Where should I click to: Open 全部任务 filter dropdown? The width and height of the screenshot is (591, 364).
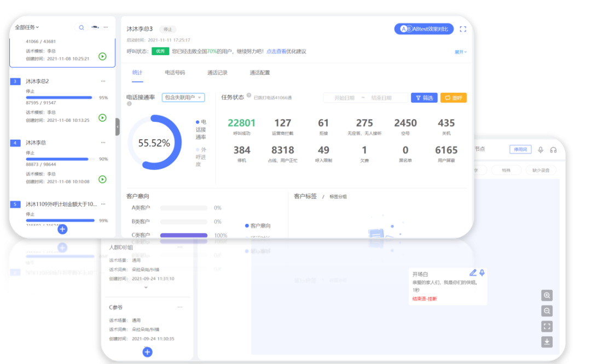[x=27, y=27]
